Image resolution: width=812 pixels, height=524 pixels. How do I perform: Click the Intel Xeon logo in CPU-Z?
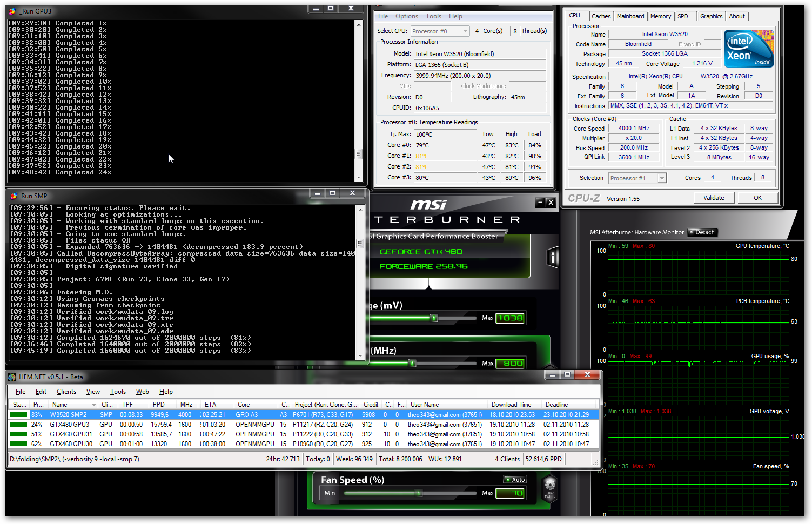[x=749, y=49]
